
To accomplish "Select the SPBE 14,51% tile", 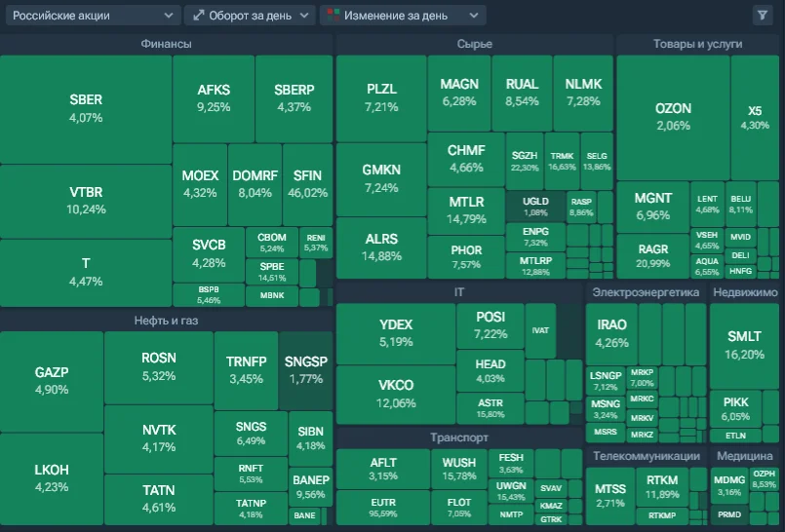I will [272, 272].
